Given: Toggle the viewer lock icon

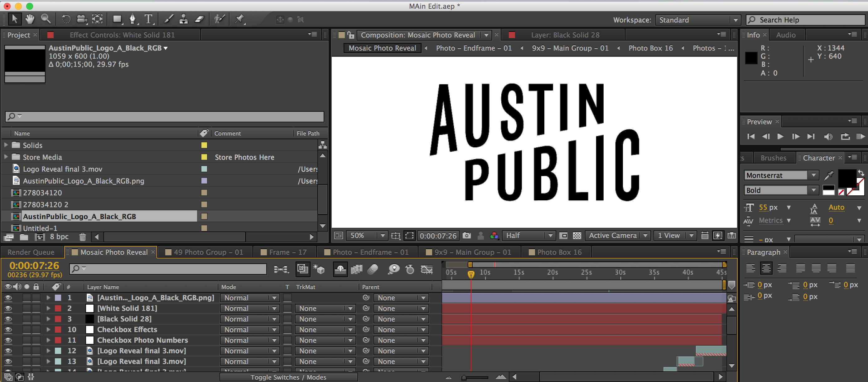Looking at the screenshot, I should coord(351,35).
